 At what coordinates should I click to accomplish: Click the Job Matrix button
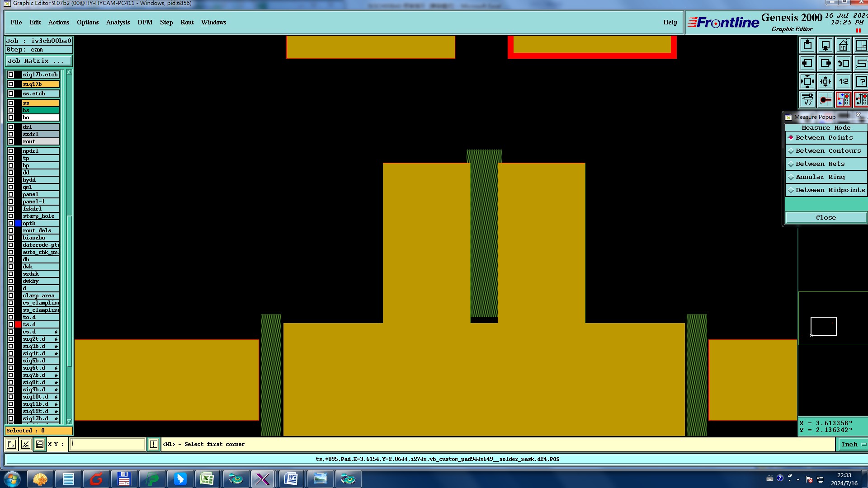pyautogui.click(x=38, y=61)
